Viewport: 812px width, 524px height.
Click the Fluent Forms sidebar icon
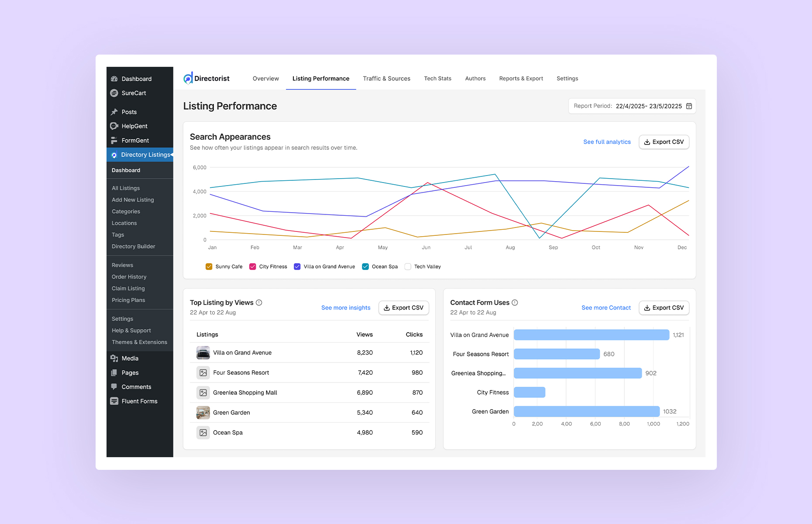tap(114, 401)
